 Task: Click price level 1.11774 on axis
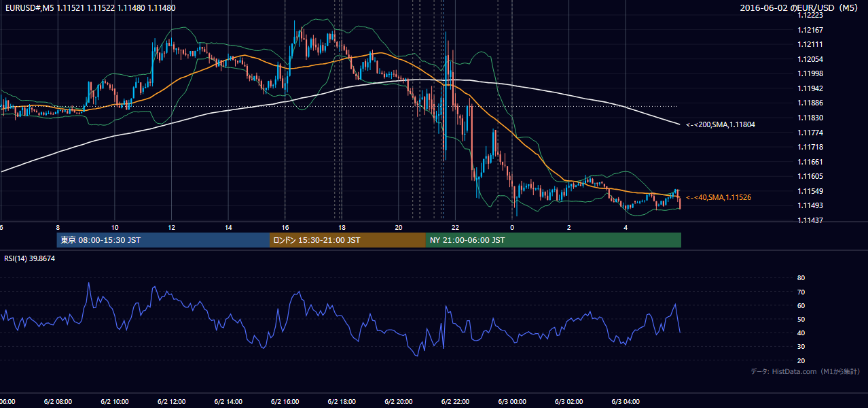[x=811, y=133]
